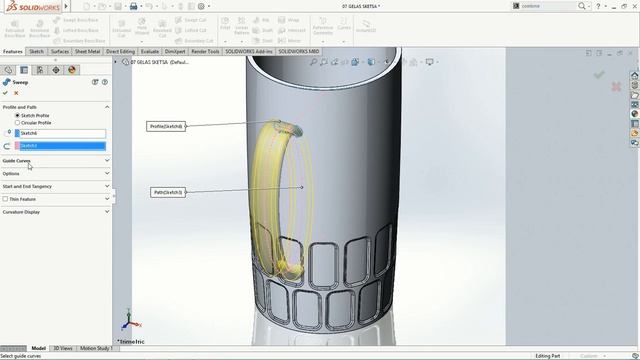
Task: Switch to the SOLIDWORKS MBD tab
Action: 299,51
